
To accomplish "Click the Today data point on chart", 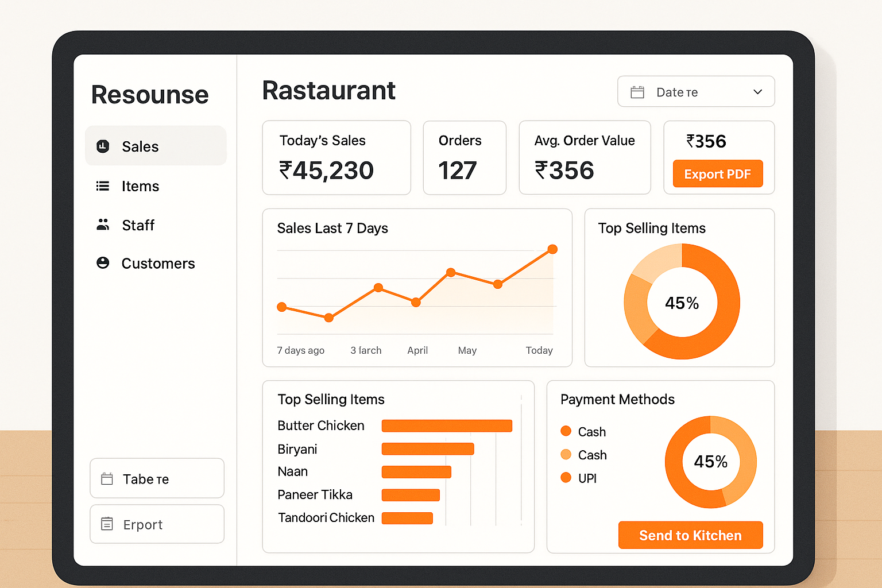I will tap(552, 249).
